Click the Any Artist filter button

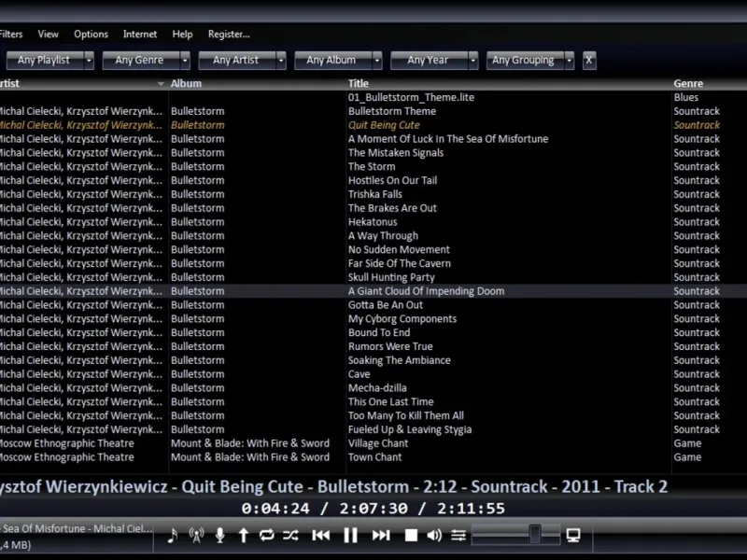click(237, 61)
